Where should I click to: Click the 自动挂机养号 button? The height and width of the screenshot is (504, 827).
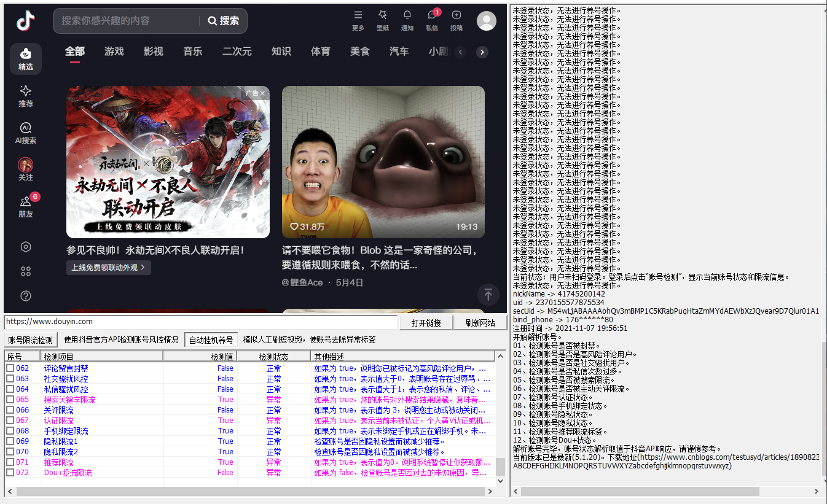(211, 340)
